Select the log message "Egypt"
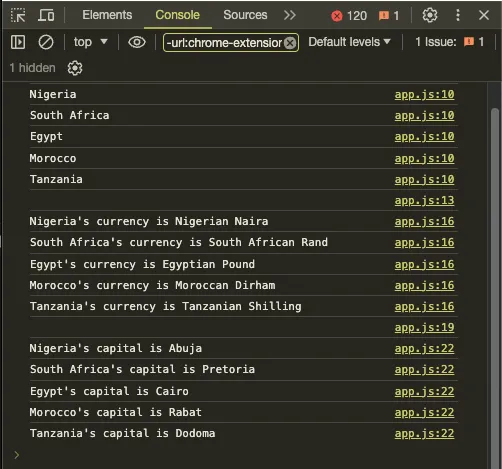The height and width of the screenshot is (469, 502). tap(46, 137)
